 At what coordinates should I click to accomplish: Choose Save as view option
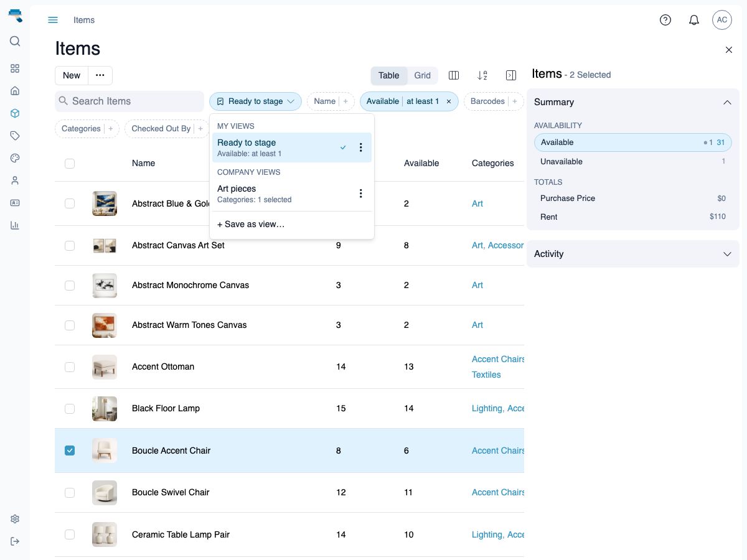click(251, 224)
